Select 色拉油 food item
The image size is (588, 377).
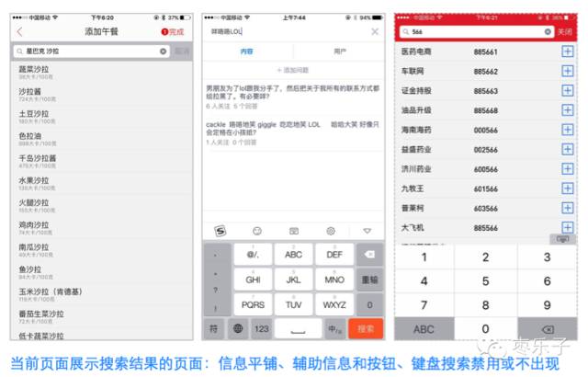(101, 139)
